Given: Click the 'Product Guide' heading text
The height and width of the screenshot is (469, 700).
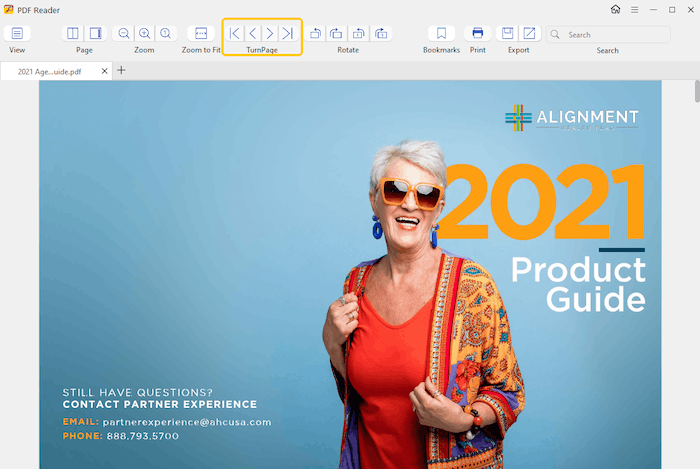Looking at the screenshot, I should pyautogui.click(x=578, y=285).
